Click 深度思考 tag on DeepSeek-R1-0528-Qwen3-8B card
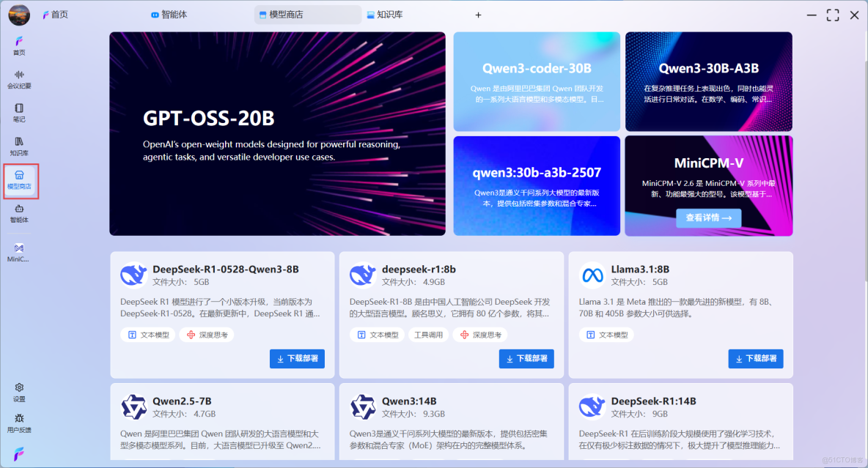This screenshot has width=868, height=468. [x=207, y=335]
